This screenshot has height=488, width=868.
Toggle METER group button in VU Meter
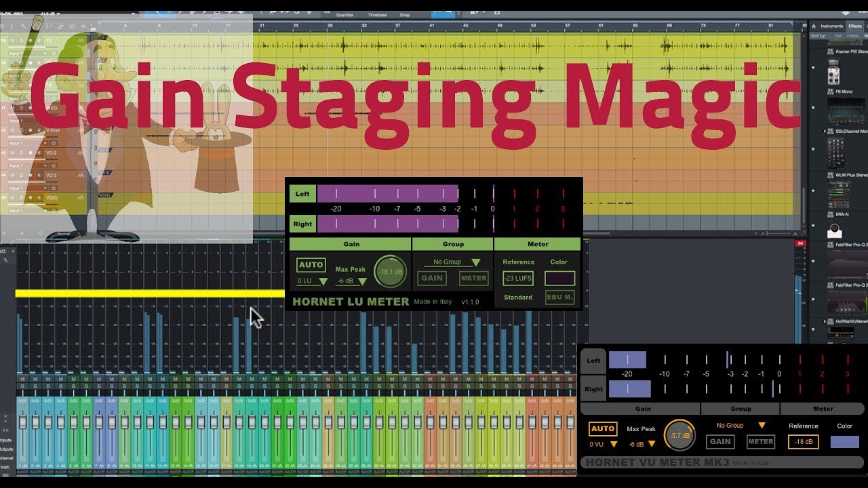click(x=761, y=441)
